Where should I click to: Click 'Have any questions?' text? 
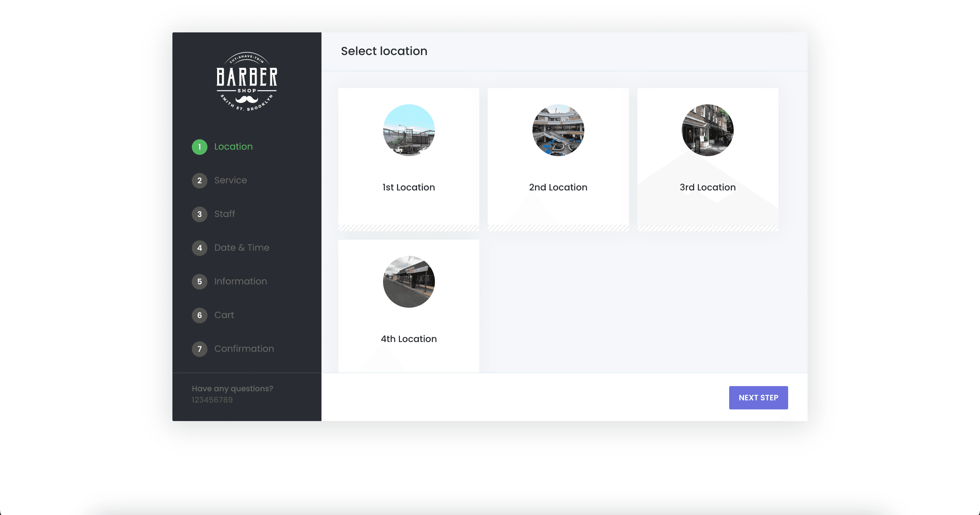click(232, 389)
